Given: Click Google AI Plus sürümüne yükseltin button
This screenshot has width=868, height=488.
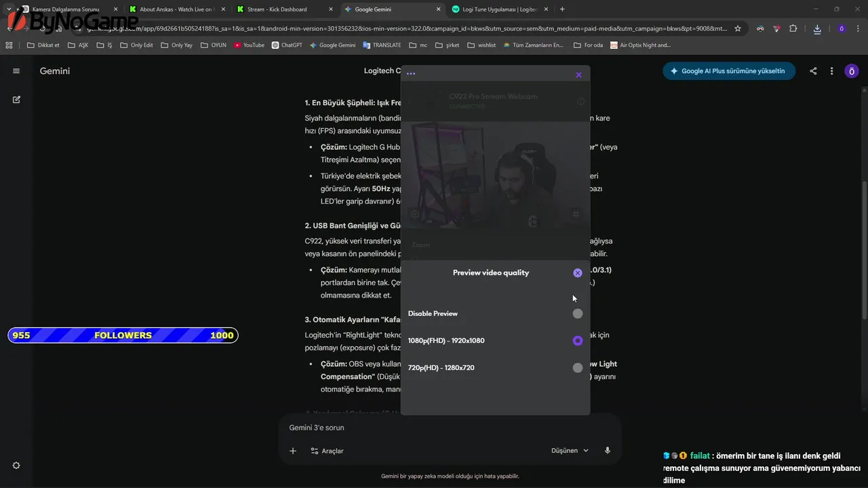Looking at the screenshot, I should pos(729,71).
